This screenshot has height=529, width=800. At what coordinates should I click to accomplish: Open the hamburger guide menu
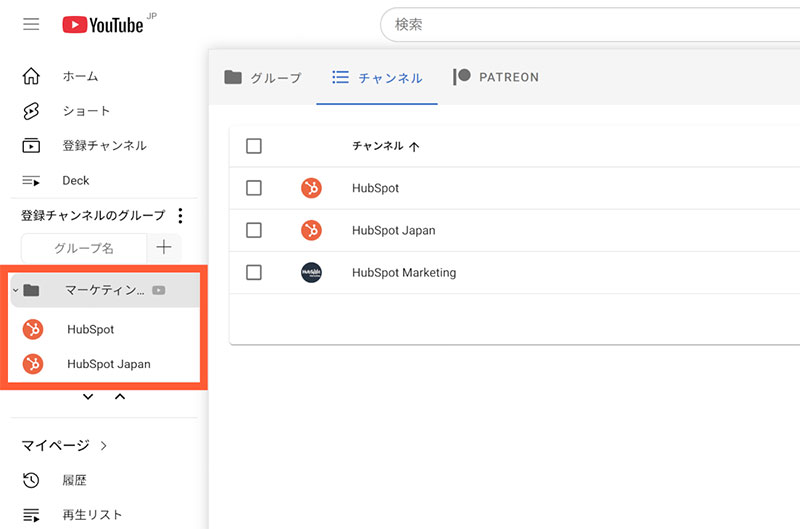click(x=31, y=24)
